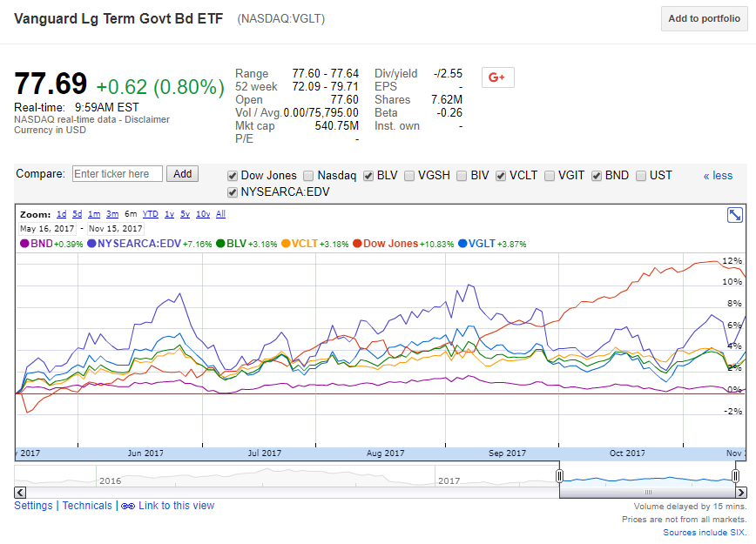756x544 pixels.
Task: Click the Disclaimer link text
Action: tap(147, 119)
